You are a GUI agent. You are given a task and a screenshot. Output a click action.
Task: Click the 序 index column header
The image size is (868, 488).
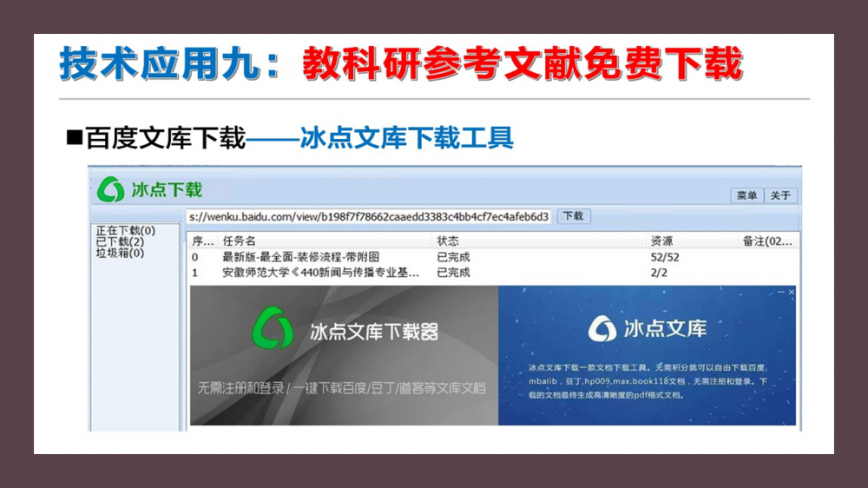coord(201,241)
